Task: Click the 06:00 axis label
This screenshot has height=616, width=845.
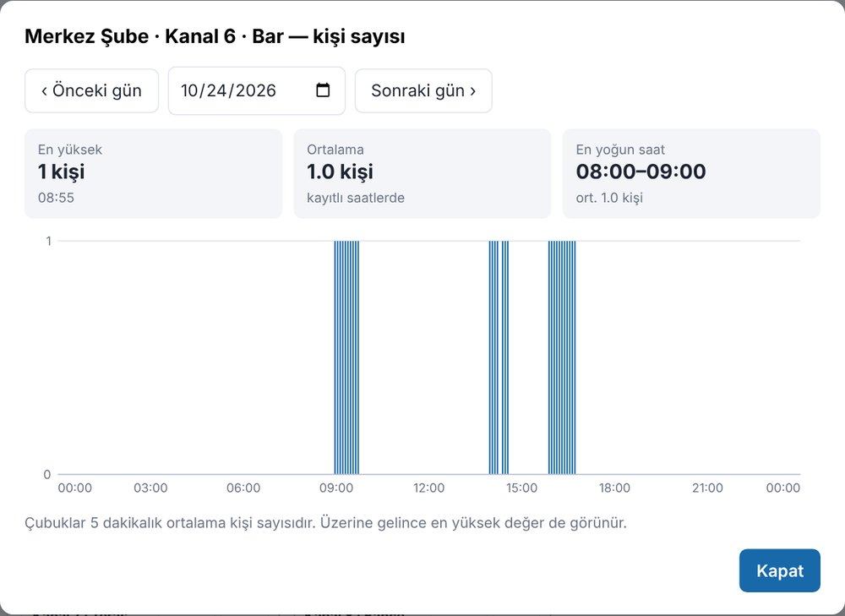Action: (x=243, y=488)
